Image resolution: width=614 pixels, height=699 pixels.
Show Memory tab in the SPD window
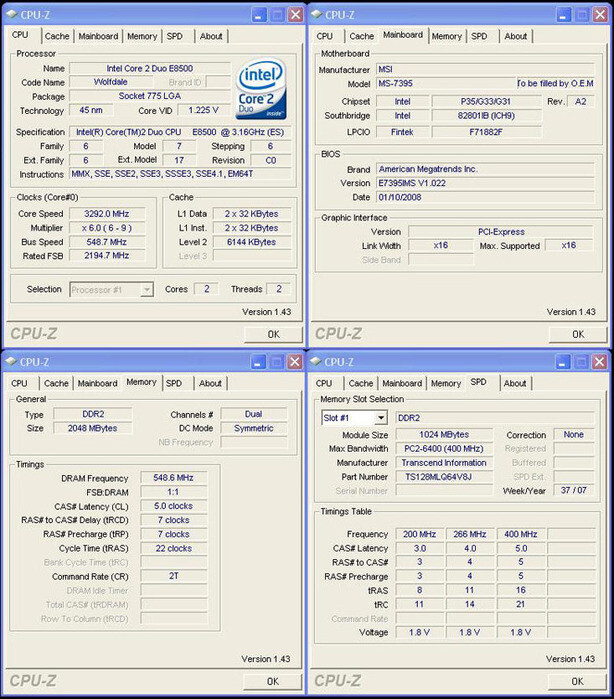pyautogui.click(x=446, y=383)
